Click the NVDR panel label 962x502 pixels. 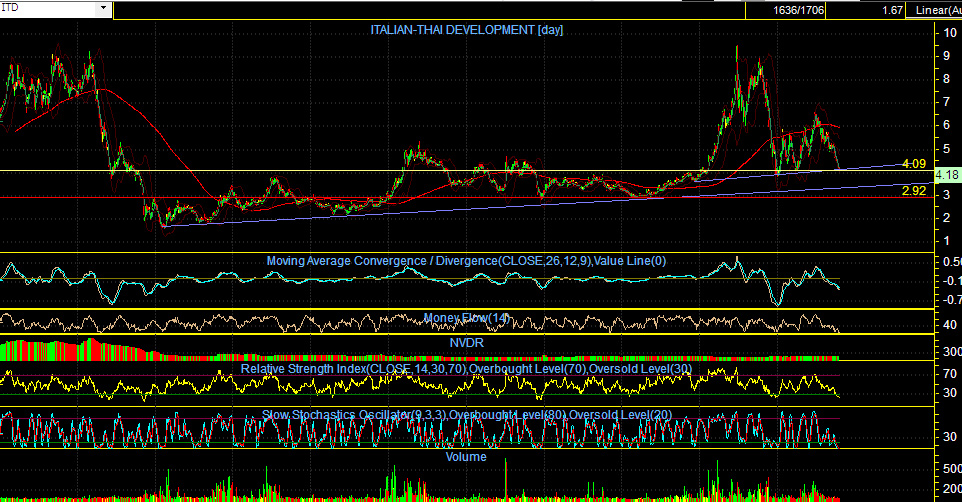(x=466, y=342)
